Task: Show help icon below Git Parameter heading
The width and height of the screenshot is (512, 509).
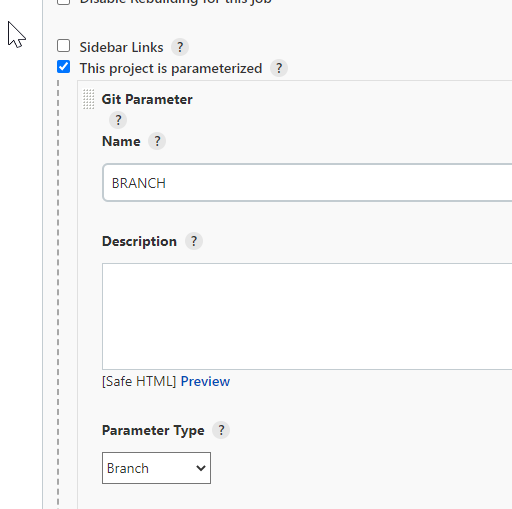Action: pos(118,120)
